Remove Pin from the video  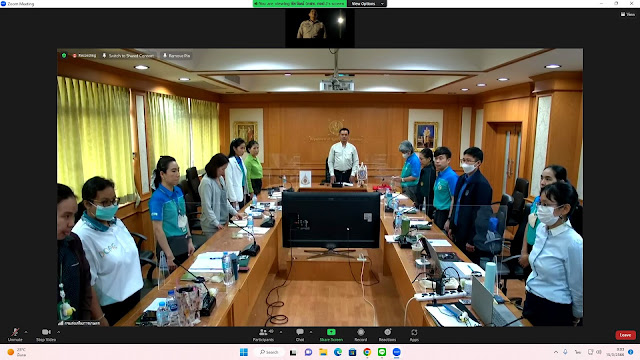pyautogui.click(x=176, y=55)
